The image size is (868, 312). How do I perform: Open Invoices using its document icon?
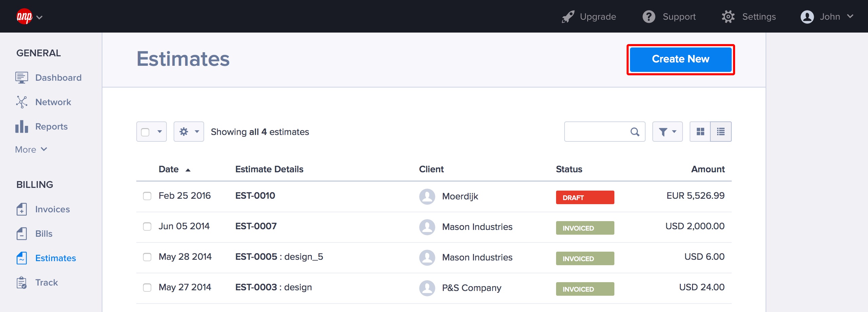point(21,209)
